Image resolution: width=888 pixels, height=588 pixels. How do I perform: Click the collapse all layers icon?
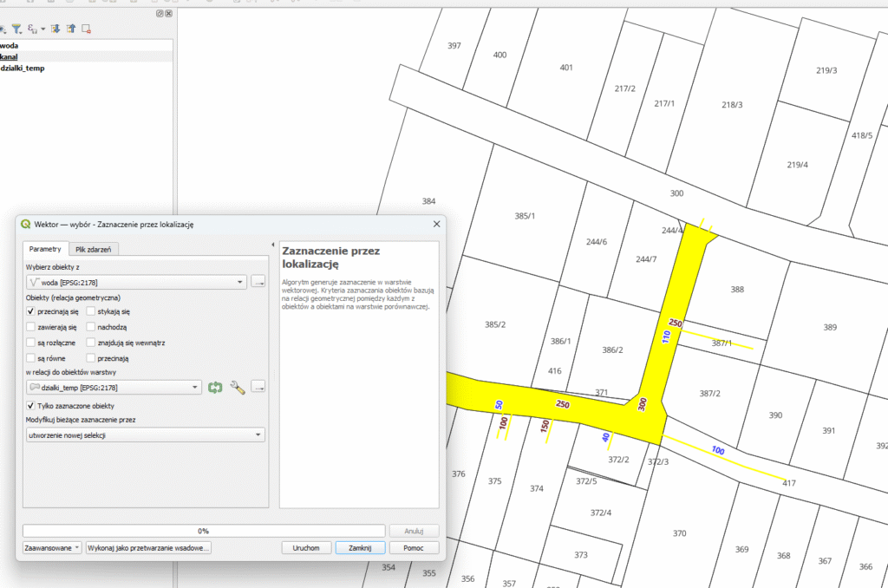point(71,29)
